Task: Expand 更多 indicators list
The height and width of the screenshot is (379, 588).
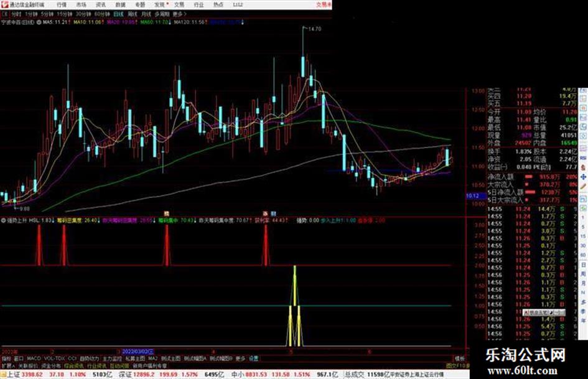Action: (240, 358)
